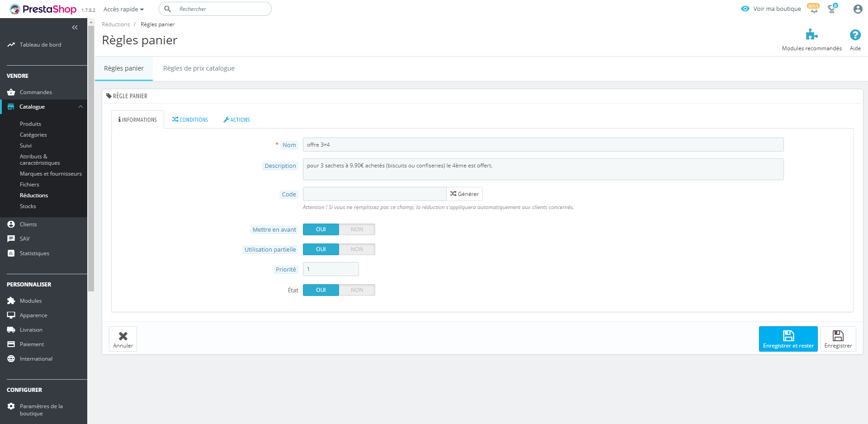
Task: Set Mettre en avant to NON
Action: [357, 229]
